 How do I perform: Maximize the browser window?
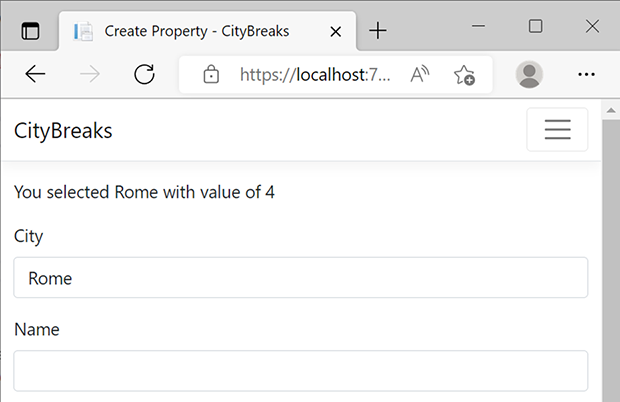(535, 26)
